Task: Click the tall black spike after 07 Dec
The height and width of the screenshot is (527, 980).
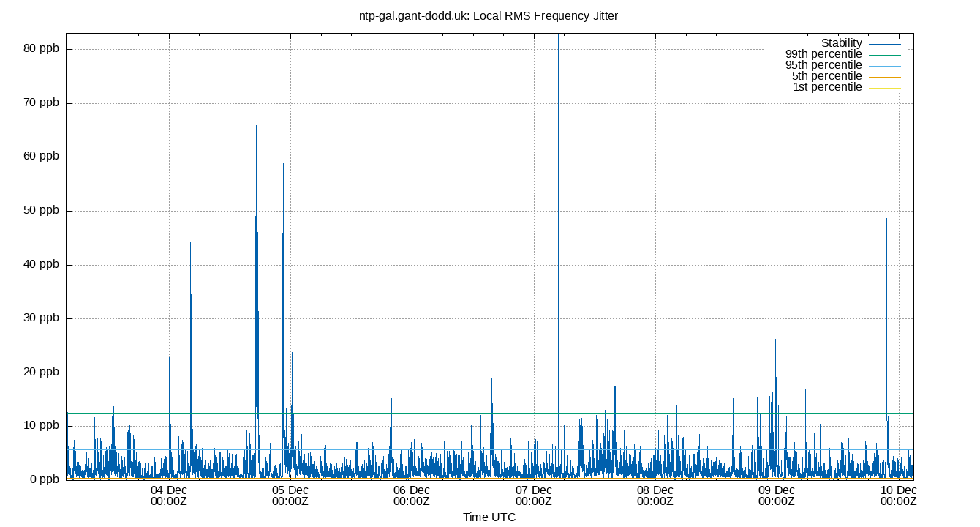Action: [x=559, y=220]
